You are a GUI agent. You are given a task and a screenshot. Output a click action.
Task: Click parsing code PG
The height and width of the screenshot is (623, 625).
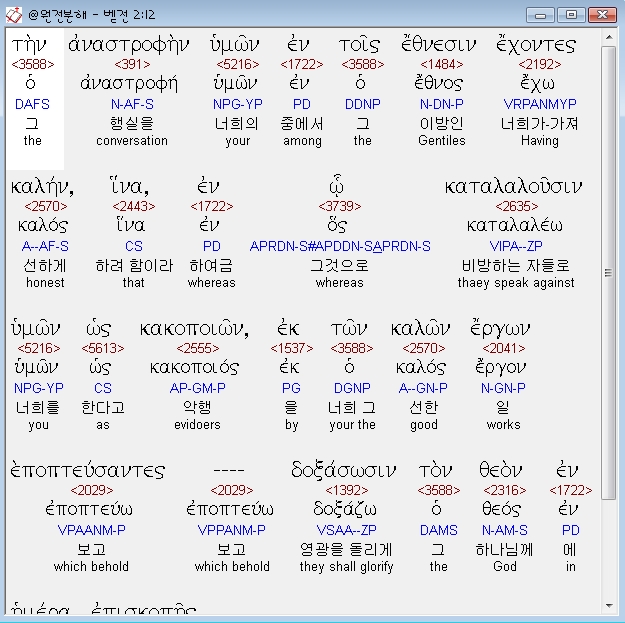291,388
